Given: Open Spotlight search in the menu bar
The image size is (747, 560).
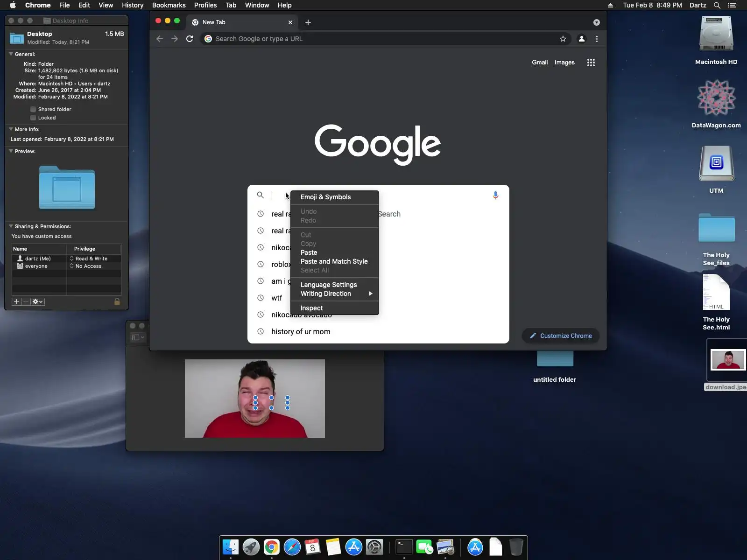Looking at the screenshot, I should pyautogui.click(x=717, y=5).
